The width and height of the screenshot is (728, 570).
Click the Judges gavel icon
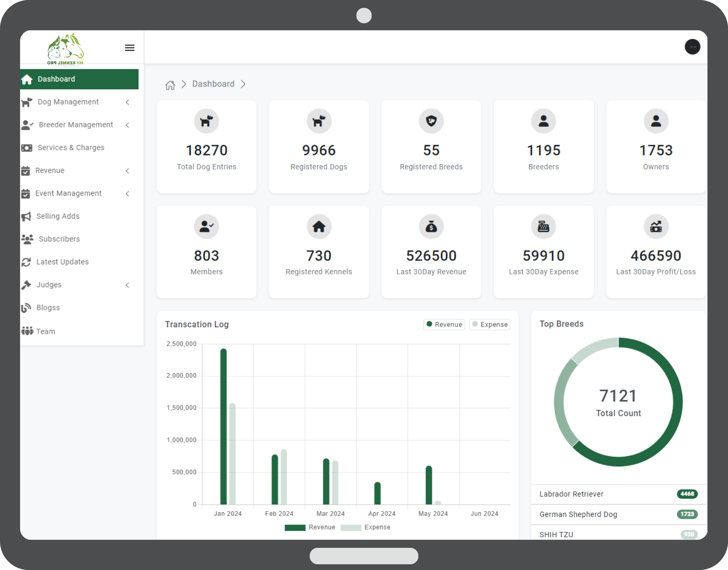click(26, 285)
